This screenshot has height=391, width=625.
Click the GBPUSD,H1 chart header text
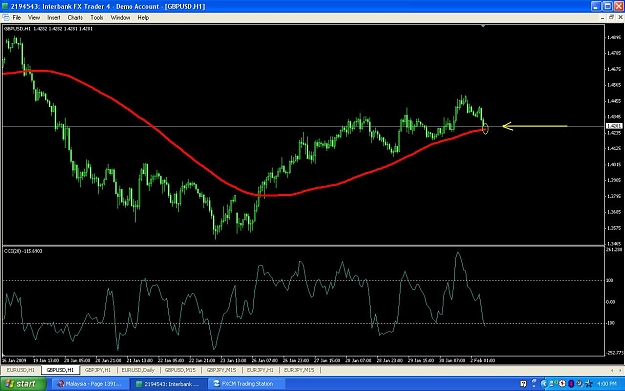click(48, 29)
